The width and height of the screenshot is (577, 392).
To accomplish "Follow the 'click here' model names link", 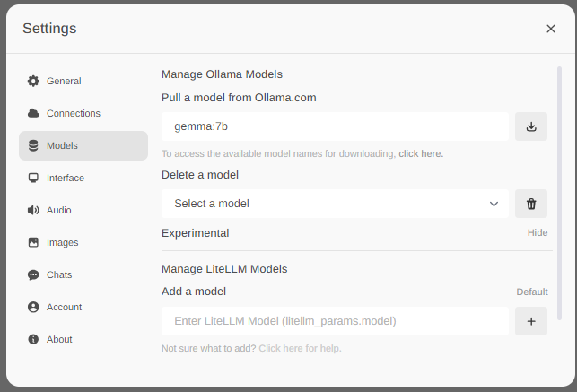I will pos(420,153).
